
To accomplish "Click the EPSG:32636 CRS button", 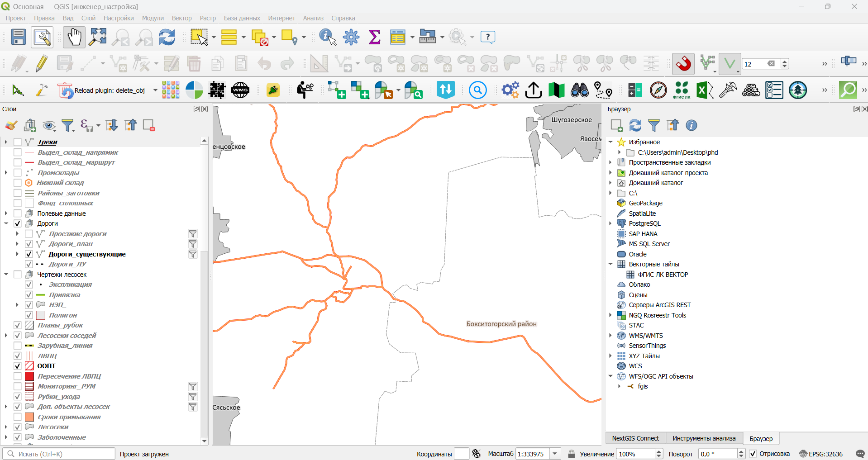I will (x=821, y=454).
